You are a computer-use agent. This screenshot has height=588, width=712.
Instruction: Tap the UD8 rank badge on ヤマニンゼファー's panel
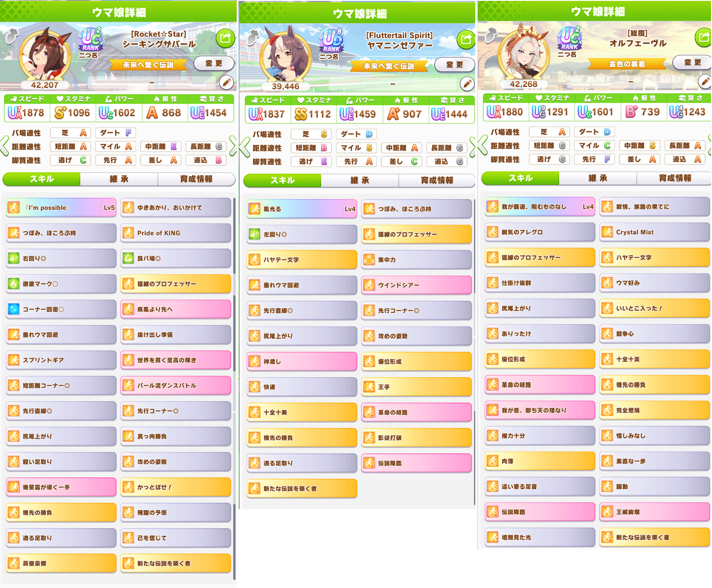point(332,40)
